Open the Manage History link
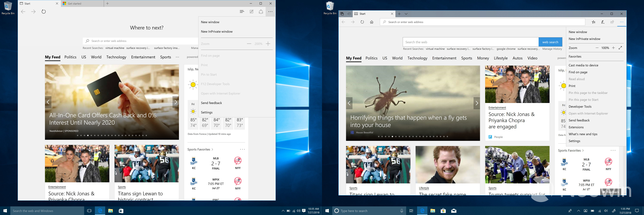644x215 pixels. tap(552, 49)
